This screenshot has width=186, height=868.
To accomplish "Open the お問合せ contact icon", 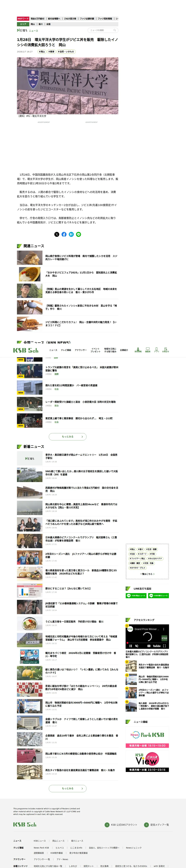I will pyautogui.click(x=165, y=350).
